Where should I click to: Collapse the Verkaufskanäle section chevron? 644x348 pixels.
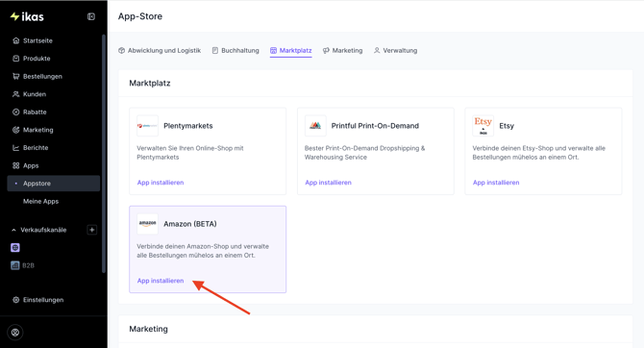point(14,230)
